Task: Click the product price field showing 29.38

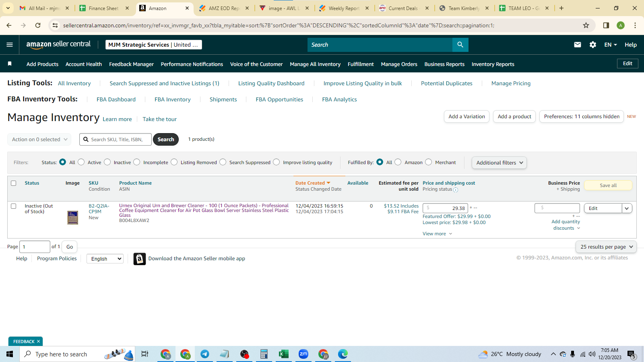Action: click(445, 208)
